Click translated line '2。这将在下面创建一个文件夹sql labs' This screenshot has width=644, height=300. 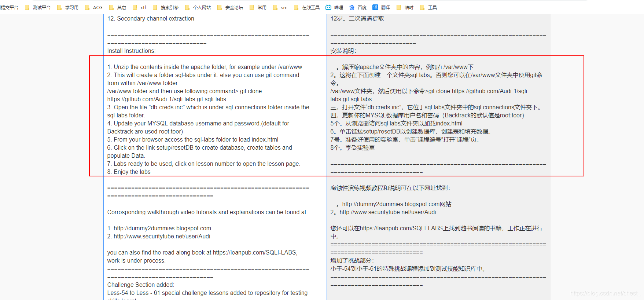click(x=436, y=75)
